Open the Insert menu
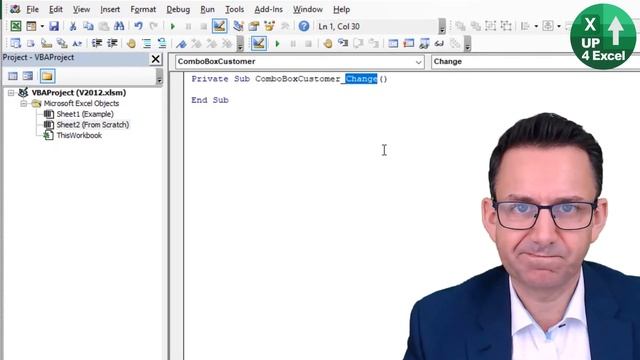This screenshot has width=640, height=360. point(110,9)
